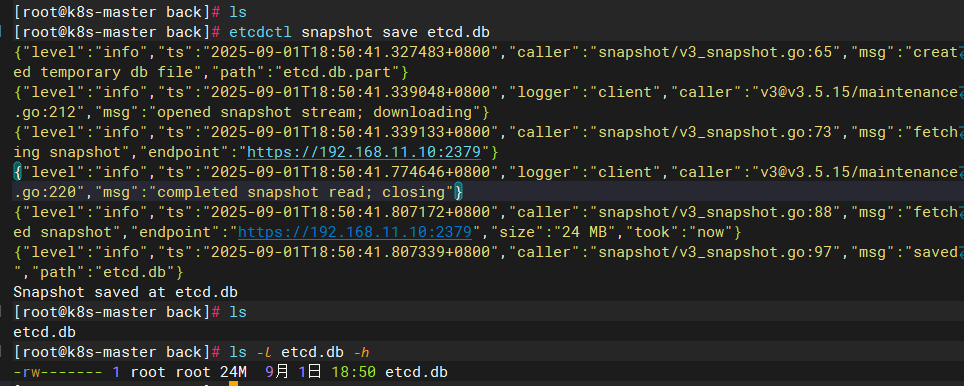This screenshot has height=386, width=964.
Task: Click the line-wrap icon after "creat"
Action: coord(962,52)
